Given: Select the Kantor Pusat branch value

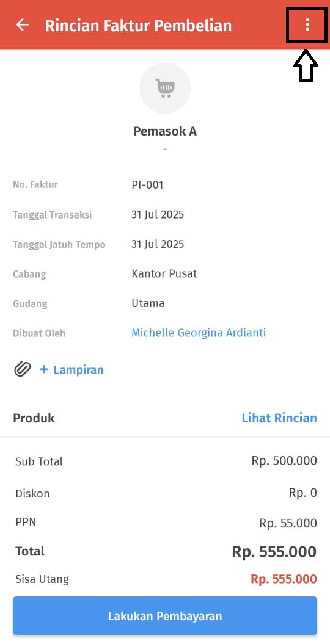Looking at the screenshot, I should 164,273.
